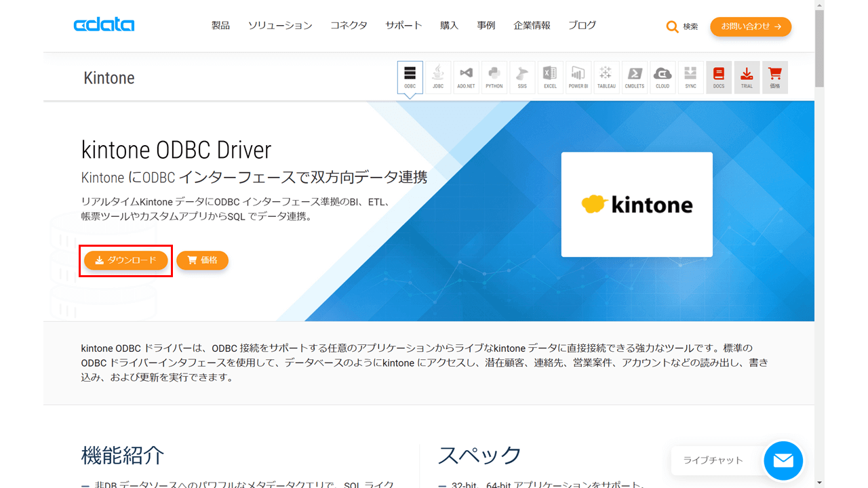Viewport: 868px width, 488px height.
Task: Click the お問い合わせ button
Action: [751, 26]
